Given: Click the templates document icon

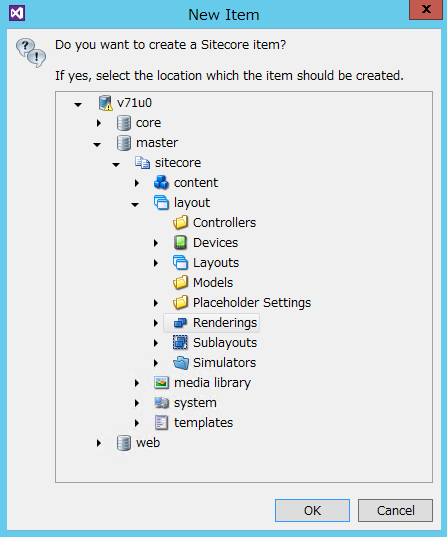Looking at the screenshot, I should 161,423.
